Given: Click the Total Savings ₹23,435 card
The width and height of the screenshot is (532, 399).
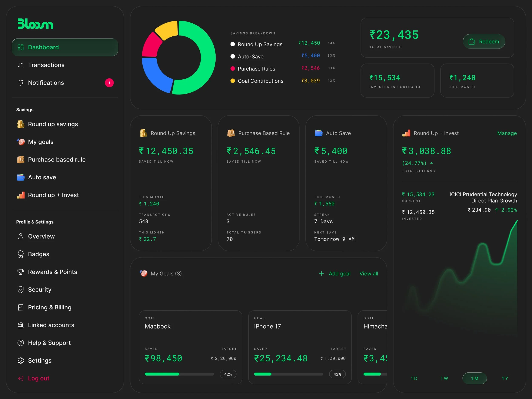Looking at the screenshot, I should coord(437,38).
